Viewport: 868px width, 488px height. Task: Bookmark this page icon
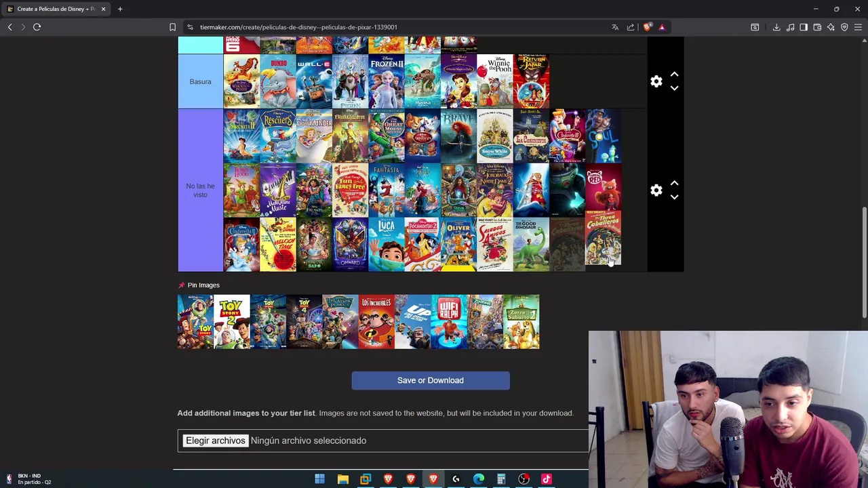pos(172,27)
